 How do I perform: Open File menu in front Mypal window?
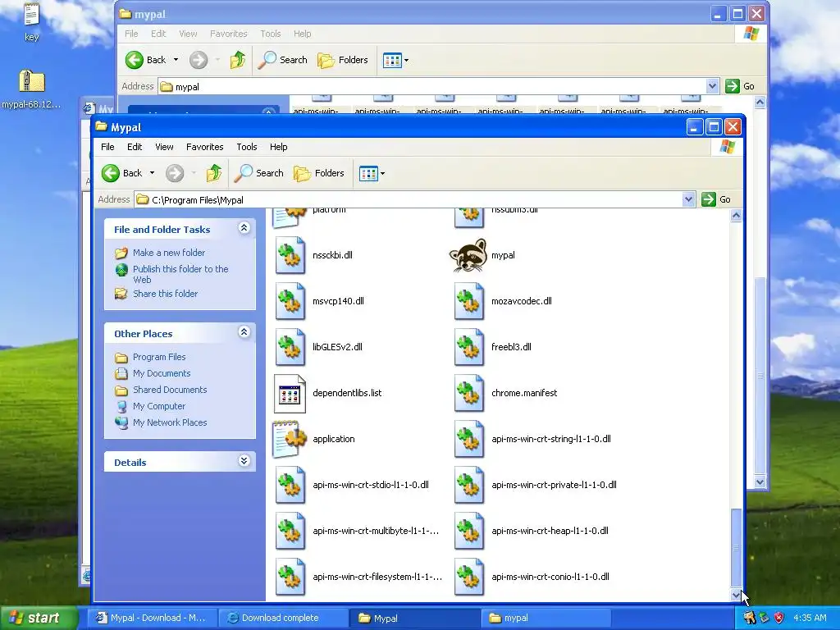(x=107, y=147)
